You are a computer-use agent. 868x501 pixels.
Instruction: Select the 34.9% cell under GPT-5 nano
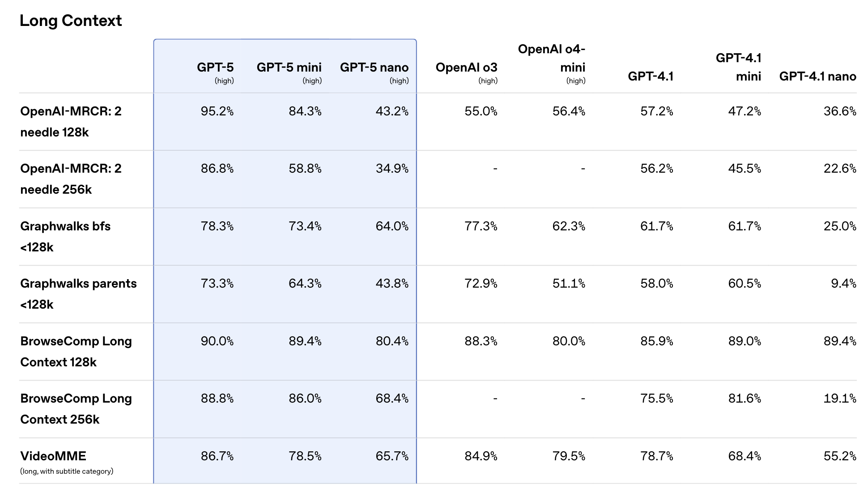click(x=392, y=169)
